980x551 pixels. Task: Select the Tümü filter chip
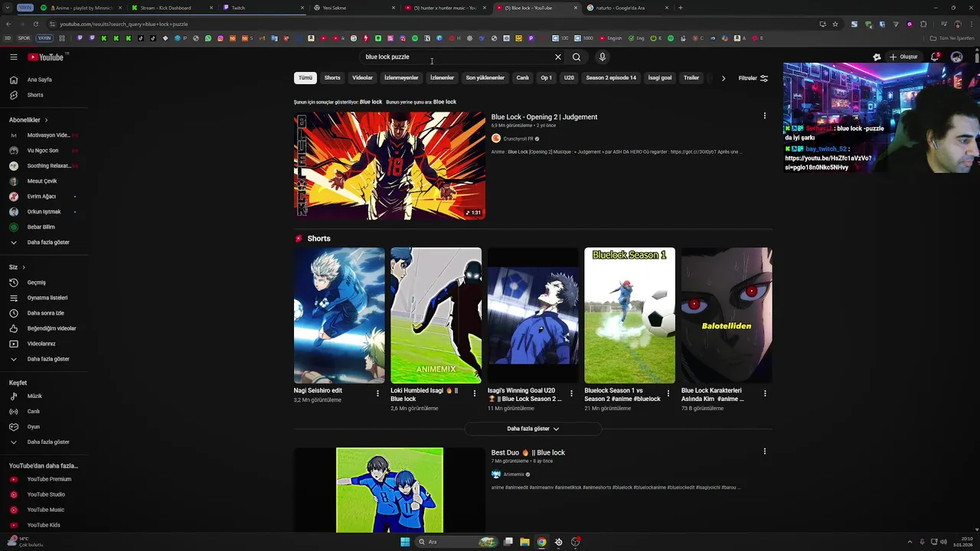tap(305, 78)
